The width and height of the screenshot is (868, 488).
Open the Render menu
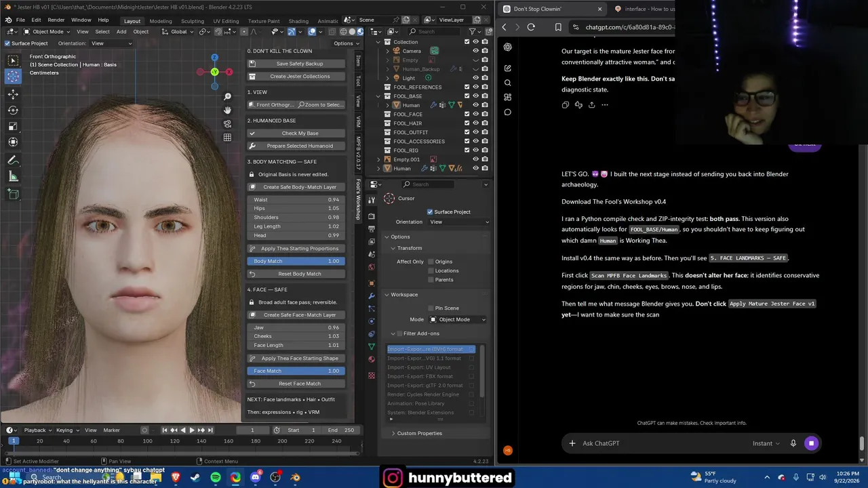click(x=56, y=20)
